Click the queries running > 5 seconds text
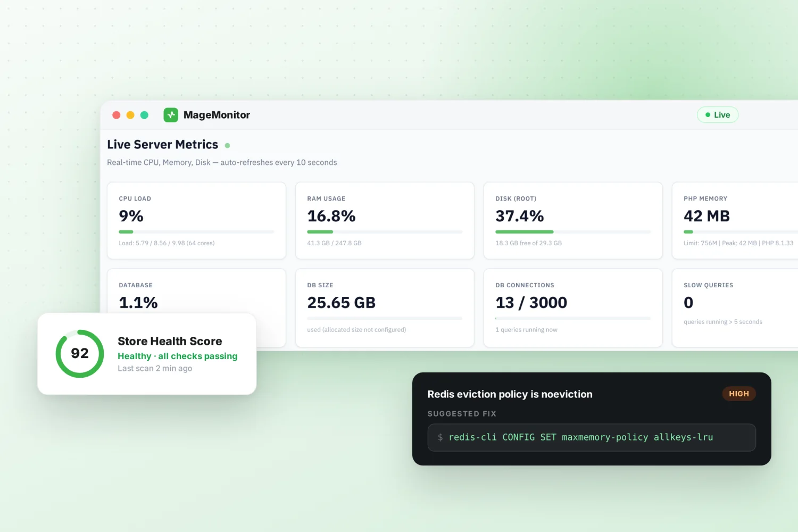 pos(723,322)
